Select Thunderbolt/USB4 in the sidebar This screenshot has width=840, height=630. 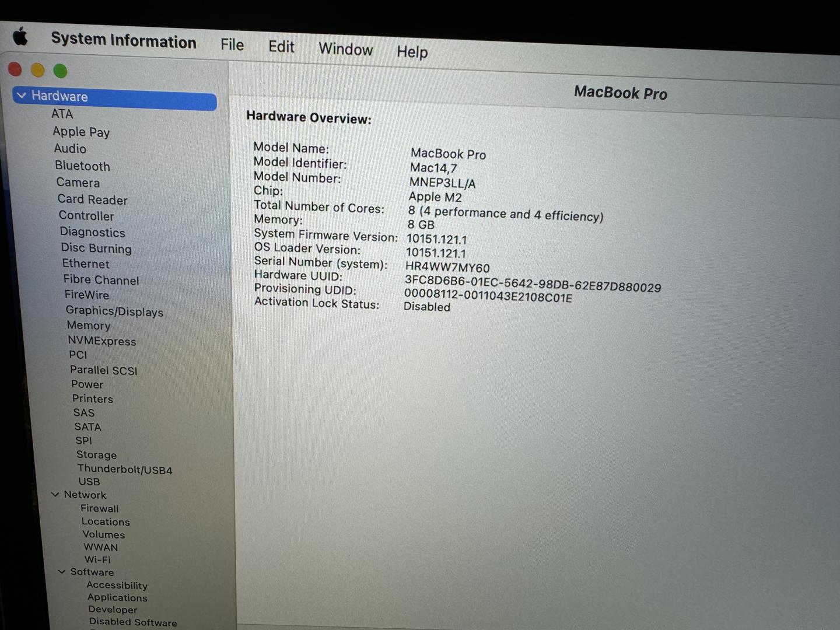125,470
